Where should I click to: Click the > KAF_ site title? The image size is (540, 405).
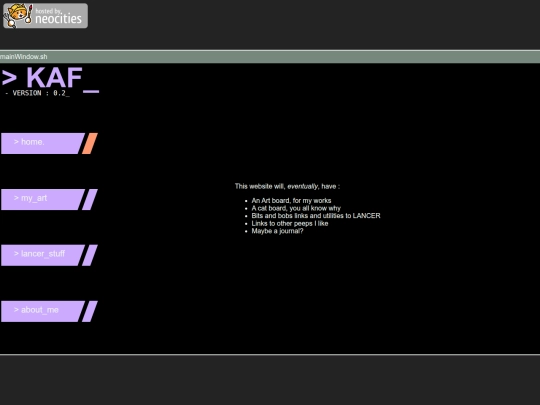[50, 79]
